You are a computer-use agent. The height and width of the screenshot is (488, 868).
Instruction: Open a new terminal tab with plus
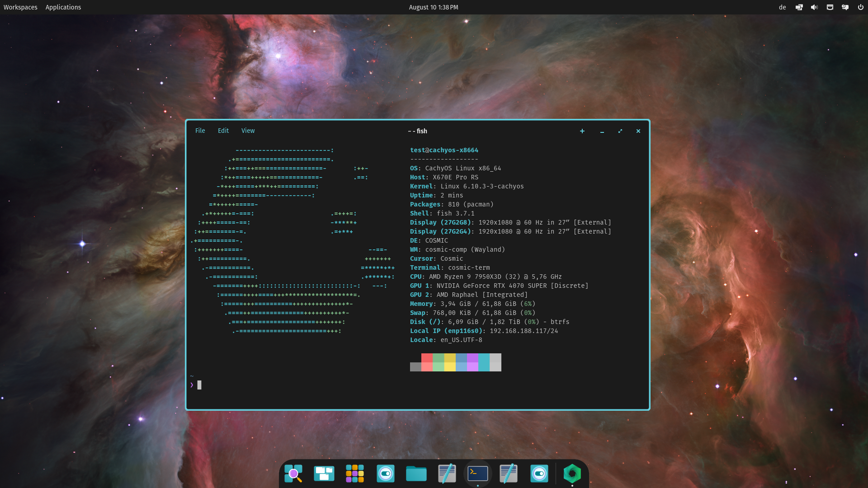pyautogui.click(x=582, y=131)
